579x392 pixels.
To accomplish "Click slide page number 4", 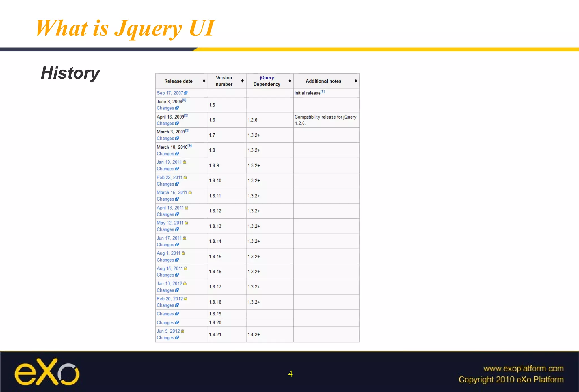I will (290, 374).
